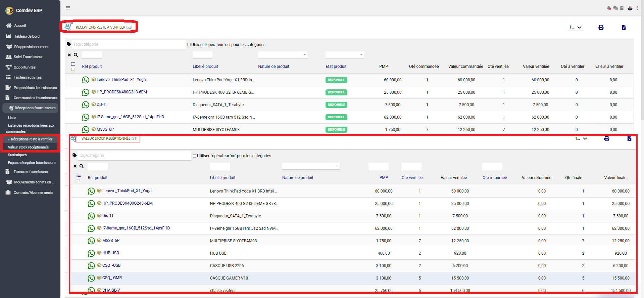This screenshot has height=298, width=644.
Task: Open Valeur stock recéptionnée link
Action: [28, 147]
